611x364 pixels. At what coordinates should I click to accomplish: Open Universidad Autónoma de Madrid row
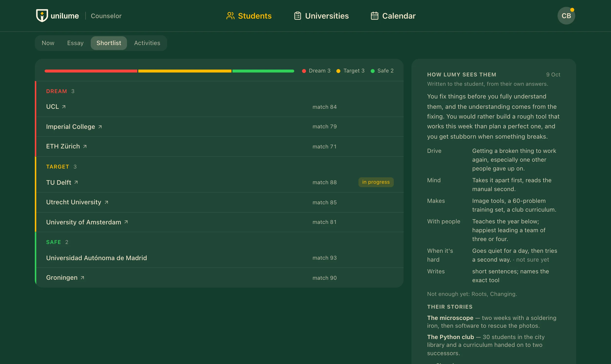[x=220, y=258]
